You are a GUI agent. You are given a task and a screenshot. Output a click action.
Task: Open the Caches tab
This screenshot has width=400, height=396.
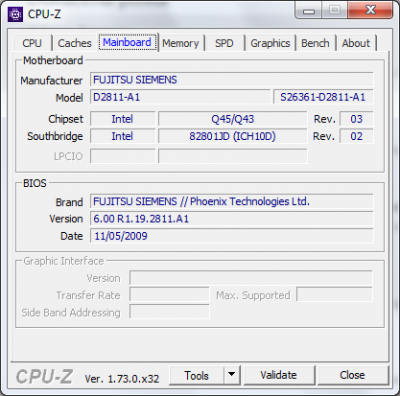[75, 43]
